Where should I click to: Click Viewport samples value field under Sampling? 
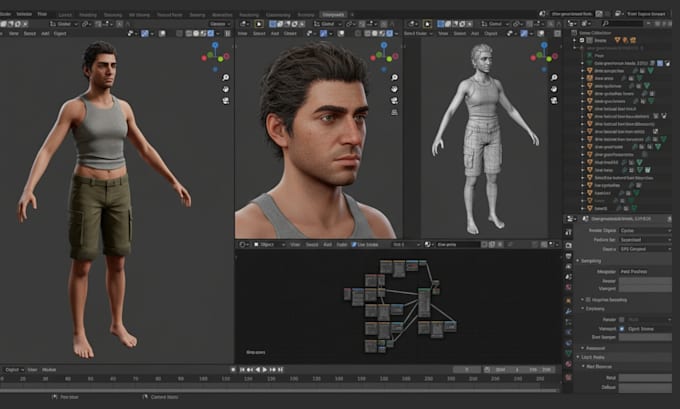pyautogui.click(x=645, y=288)
